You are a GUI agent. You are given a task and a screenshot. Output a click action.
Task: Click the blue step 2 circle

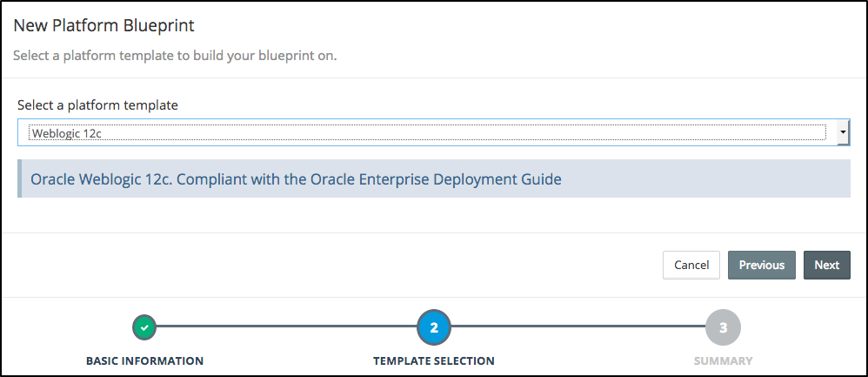(434, 327)
